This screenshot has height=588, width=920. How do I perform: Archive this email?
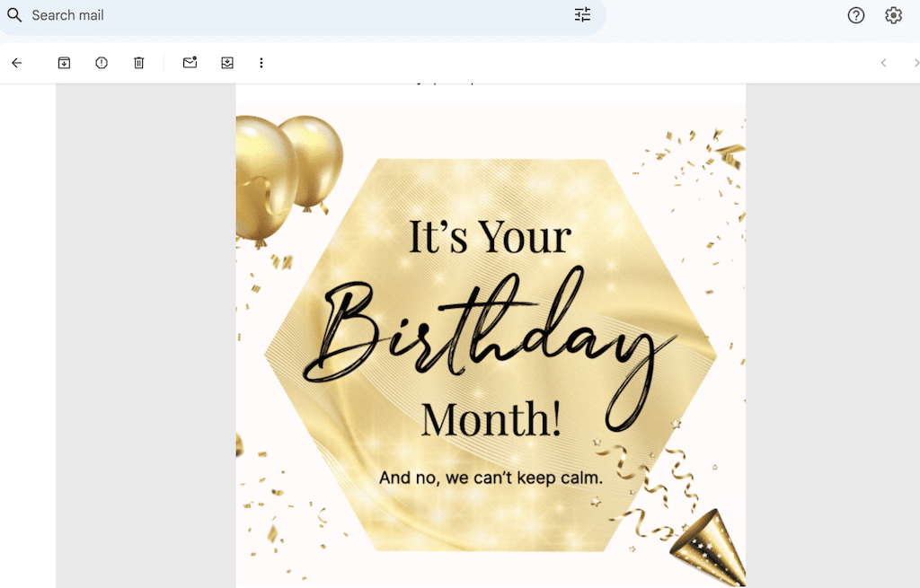pos(64,63)
